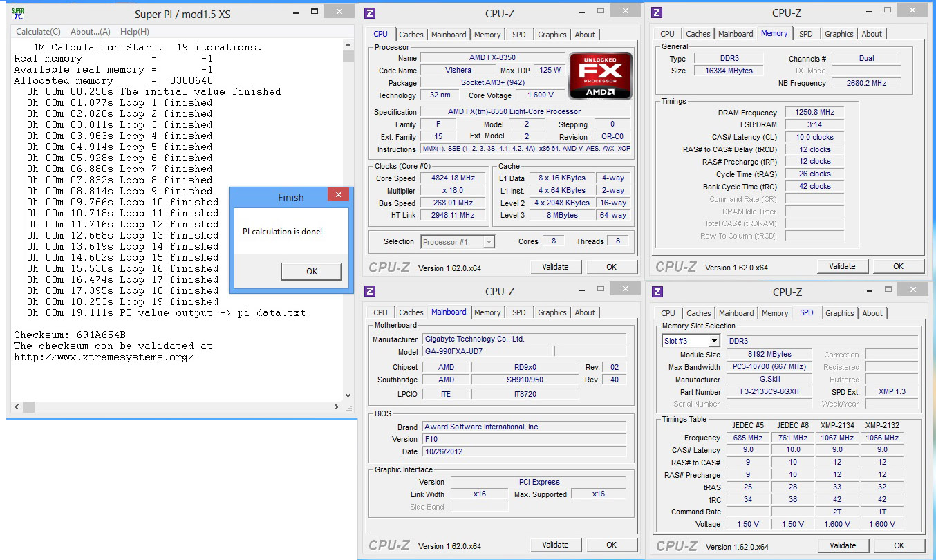Open the SPD tab in the CPU-Z processor window
Viewport: 936px width, 560px height.
click(519, 35)
